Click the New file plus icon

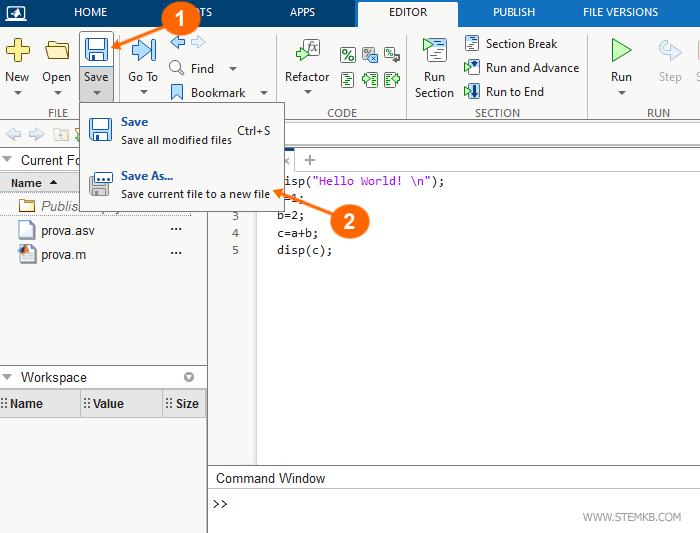click(x=17, y=50)
